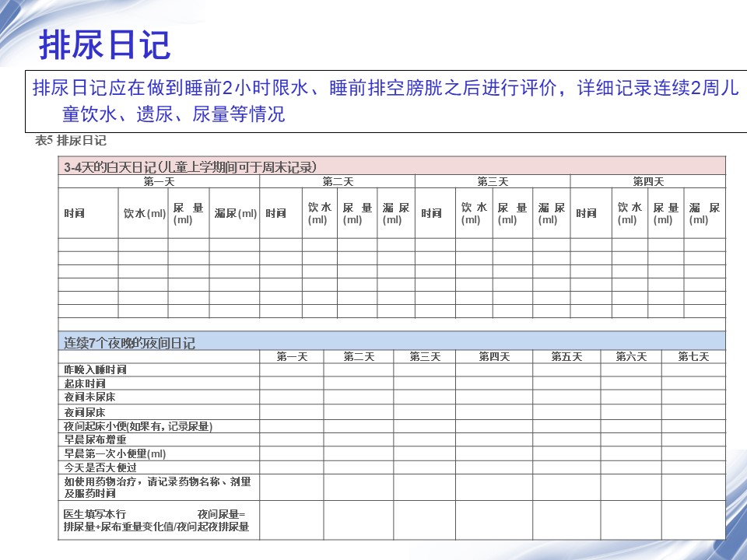This screenshot has width=747, height=560.
Task: Click 第二天 header in the night diary table
Action: (358, 356)
